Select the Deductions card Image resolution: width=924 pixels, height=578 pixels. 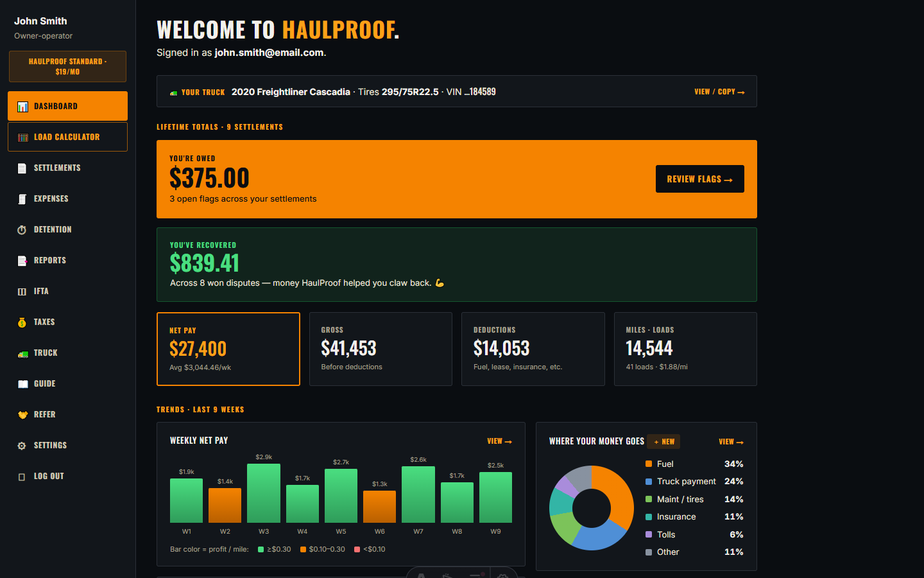[x=533, y=349]
